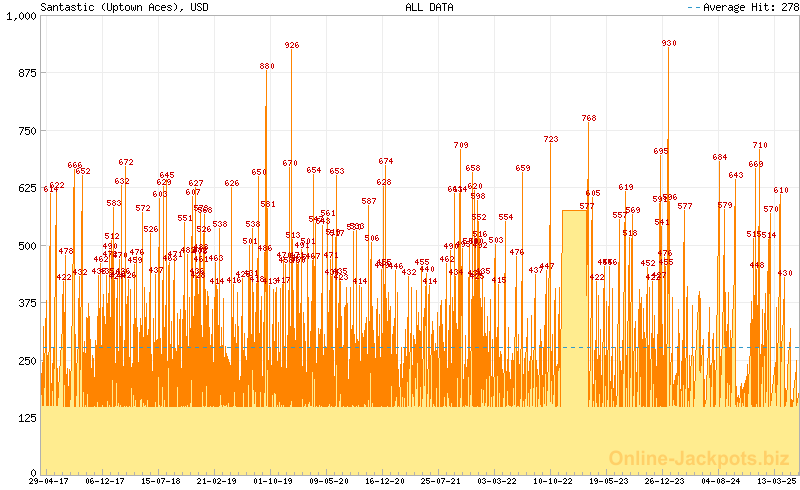This screenshot has width=800, height=490.
Task: Click the 684 data label
Action: 720,158
